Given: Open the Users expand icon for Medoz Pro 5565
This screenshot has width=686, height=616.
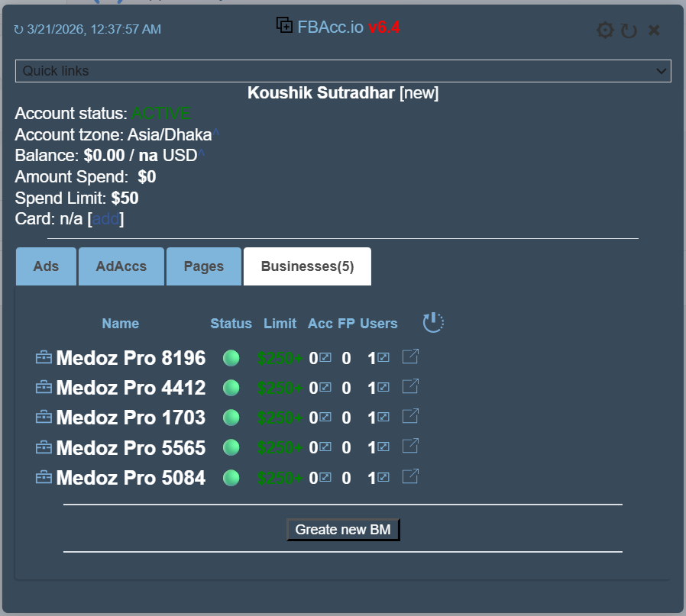Looking at the screenshot, I should 383,447.
